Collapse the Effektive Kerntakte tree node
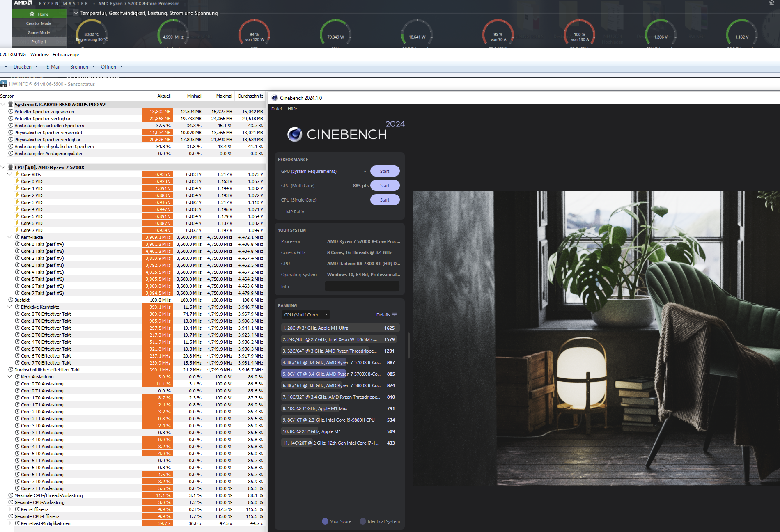This screenshot has height=532, width=780. pyautogui.click(x=9, y=307)
